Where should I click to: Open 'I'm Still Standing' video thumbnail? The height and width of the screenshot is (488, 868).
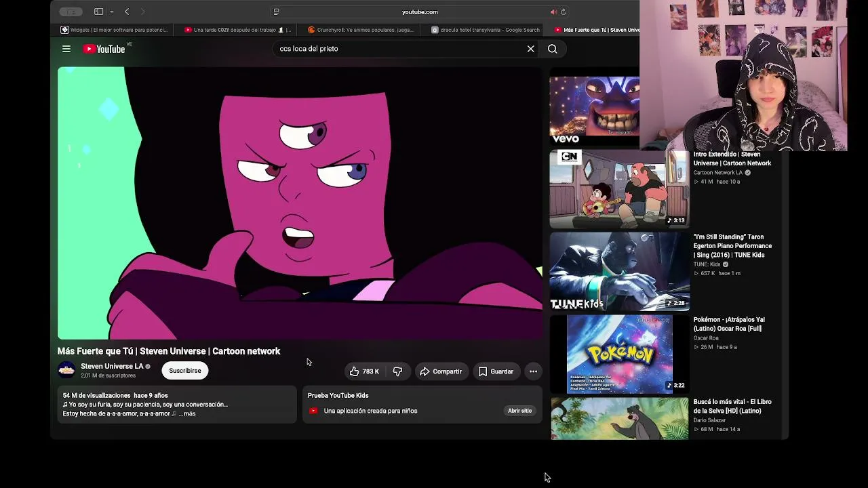click(x=619, y=272)
